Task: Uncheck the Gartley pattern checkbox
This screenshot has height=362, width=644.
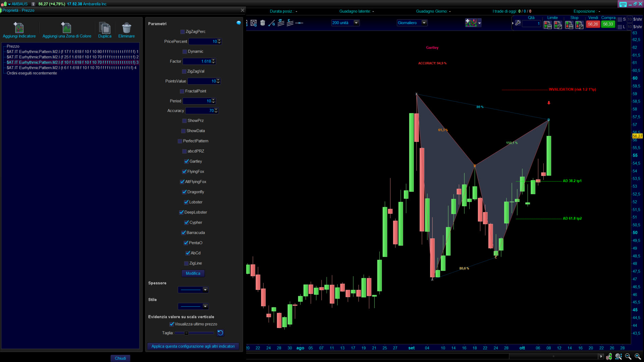Action: pyautogui.click(x=186, y=161)
